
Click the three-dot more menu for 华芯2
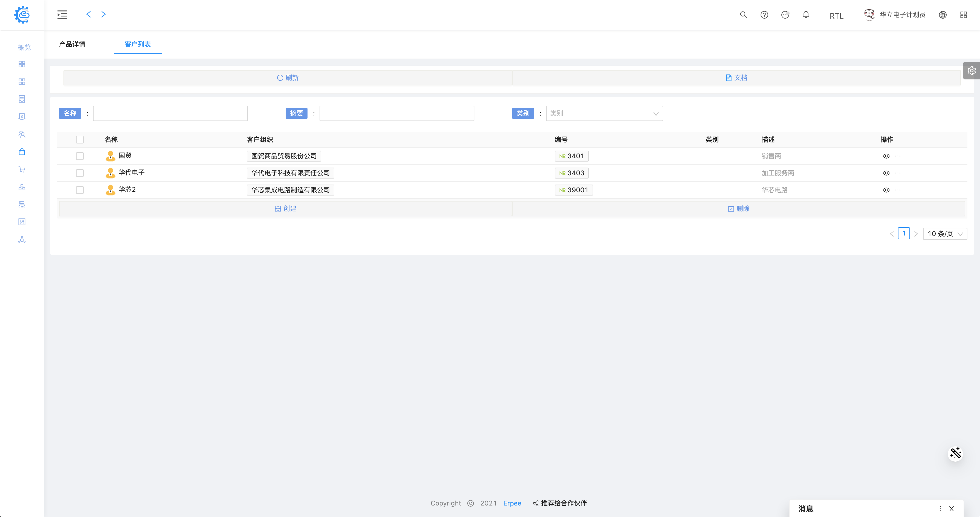tap(898, 190)
